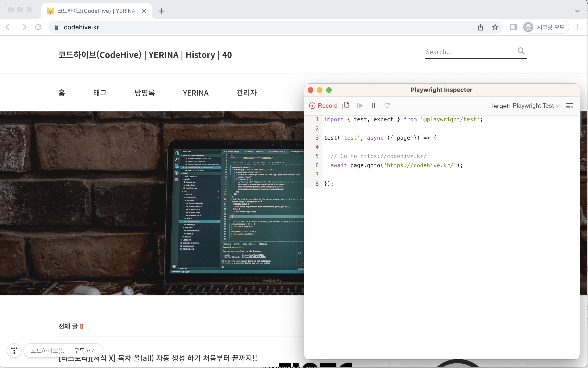Bookmark the page using the star icon
Screen dimensions: 588x368
click(x=495, y=27)
